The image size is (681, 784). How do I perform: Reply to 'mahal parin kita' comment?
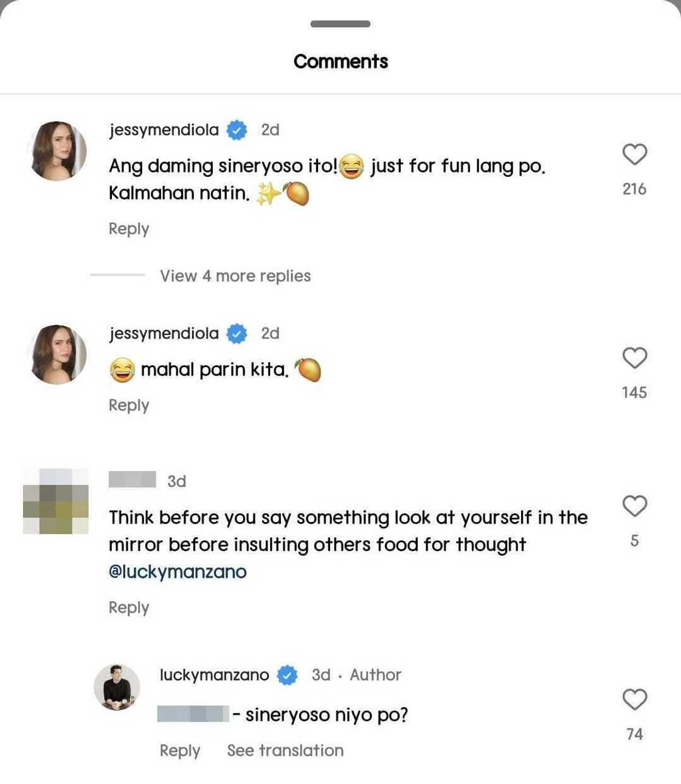[129, 405]
